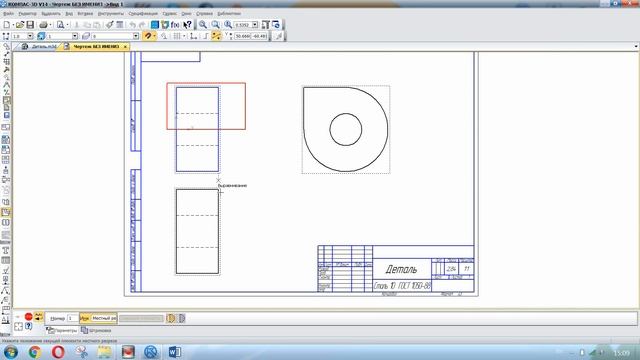Toggle the grid display button

tap(176, 36)
